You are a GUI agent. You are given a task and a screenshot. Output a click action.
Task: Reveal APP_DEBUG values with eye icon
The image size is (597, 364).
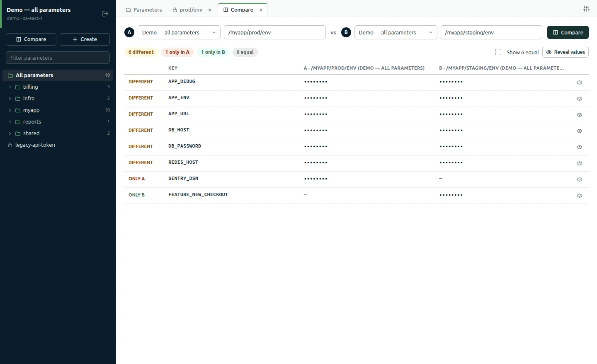pyautogui.click(x=580, y=83)
